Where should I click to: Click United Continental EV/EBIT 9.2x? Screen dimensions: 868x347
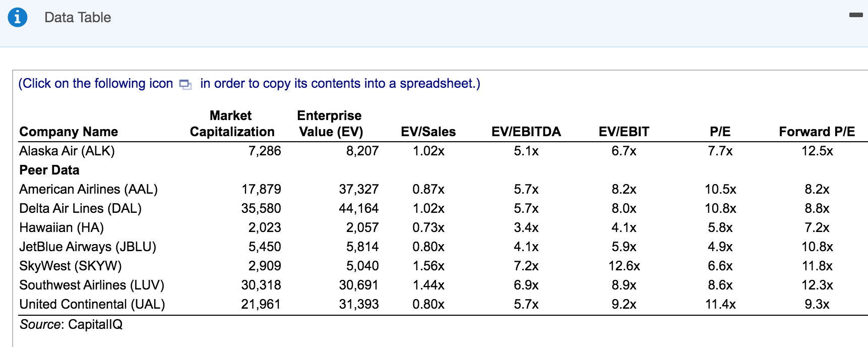pos(624,304)
